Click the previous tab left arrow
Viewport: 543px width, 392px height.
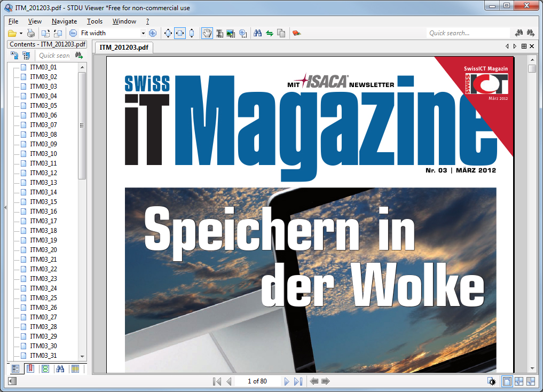(507, 46)
